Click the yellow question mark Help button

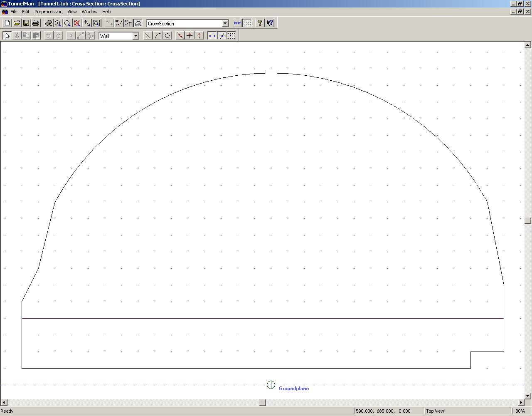[260, 23]
